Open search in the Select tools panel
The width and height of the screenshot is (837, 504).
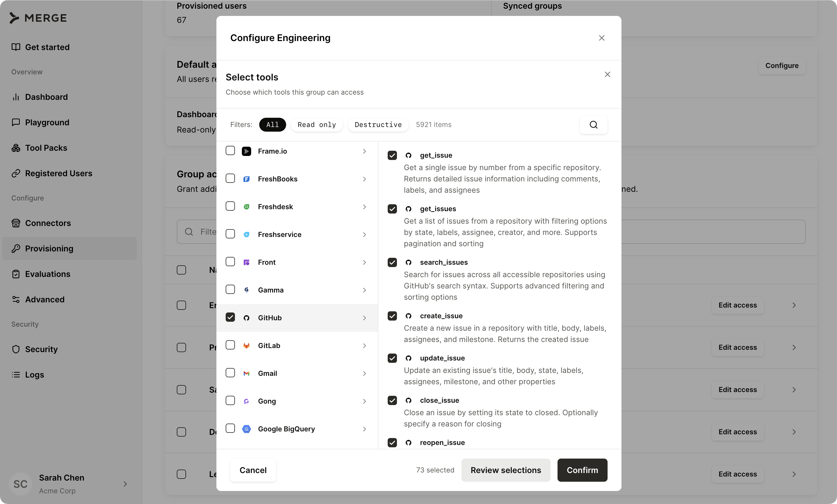coord(593,125)
